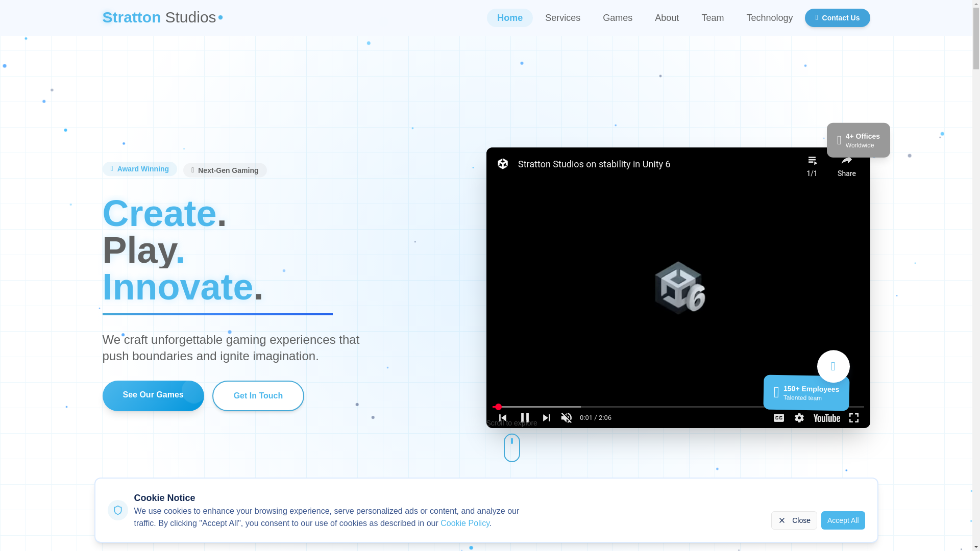Image resolution: width=980 pixels, height=551 pixels.
Task: Click the scroll-to-explore mouse icon
Action: point(512,448)
